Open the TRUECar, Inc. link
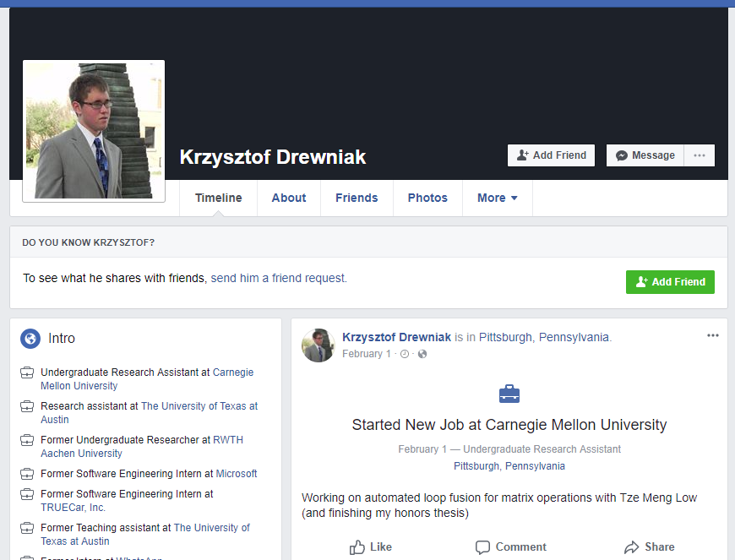Screen dimensions: 735x560 pyautogui.click(x=73, y=507)
